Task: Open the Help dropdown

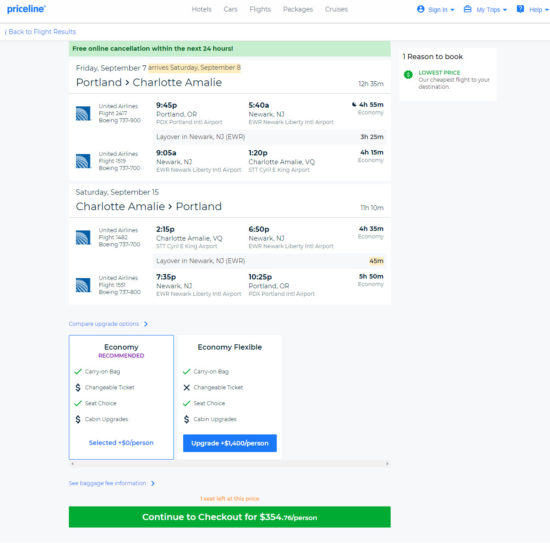Action: [x=539, y=10]
